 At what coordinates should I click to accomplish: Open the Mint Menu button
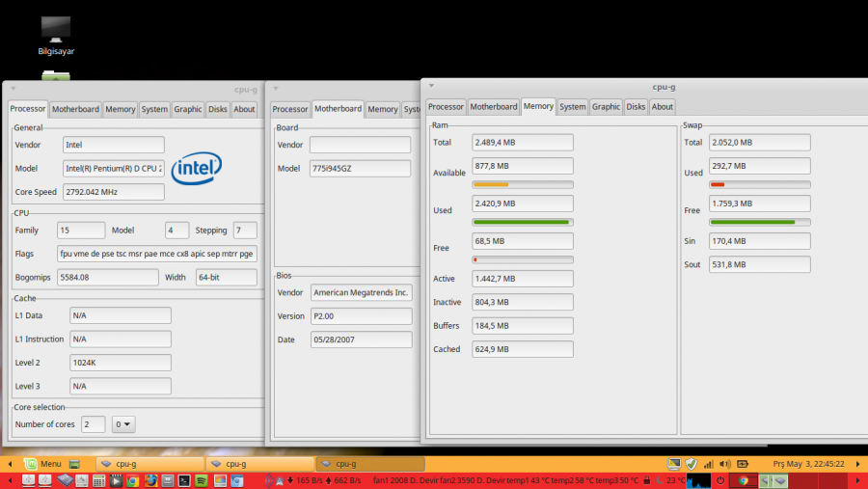pos(43,463)
